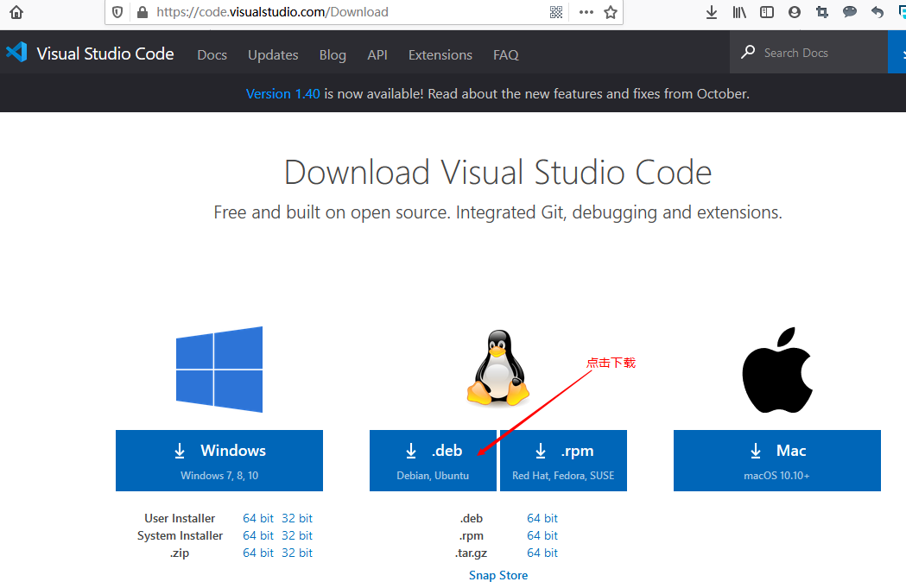906x588 pixels.
Task: Click the Linux Tux penguin image
Action: pos(498,368)
